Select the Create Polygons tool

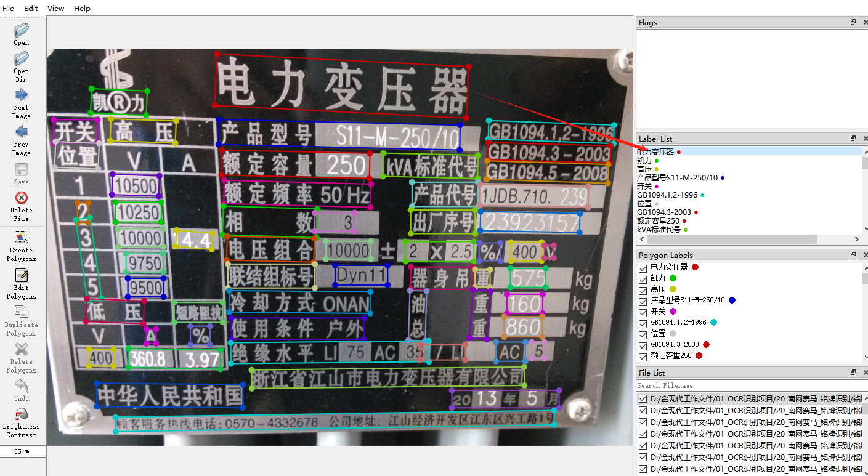[20, 240]
